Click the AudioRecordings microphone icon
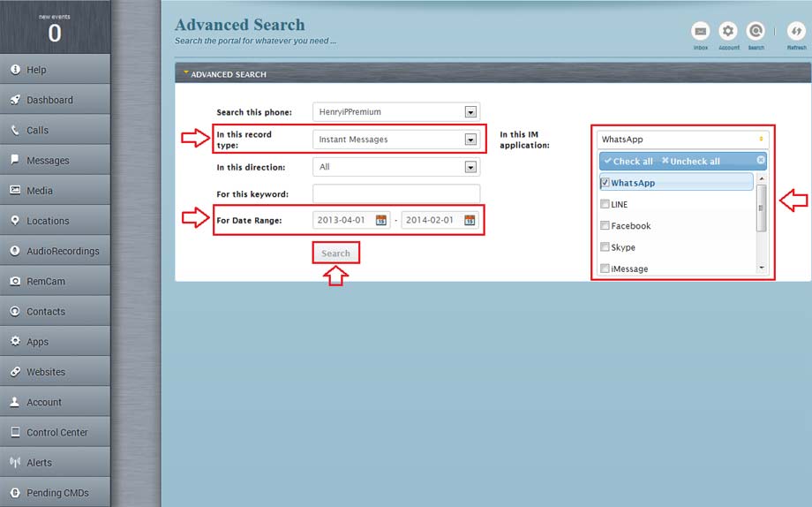The height and width of the screenshot is (507, 812). click(x=15, y=250)
